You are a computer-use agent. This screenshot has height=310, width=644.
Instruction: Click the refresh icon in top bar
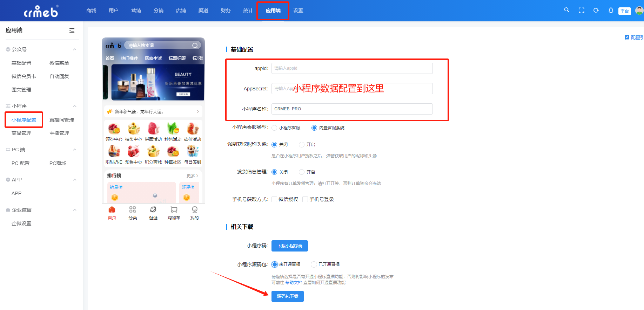[x=596, y=11]
